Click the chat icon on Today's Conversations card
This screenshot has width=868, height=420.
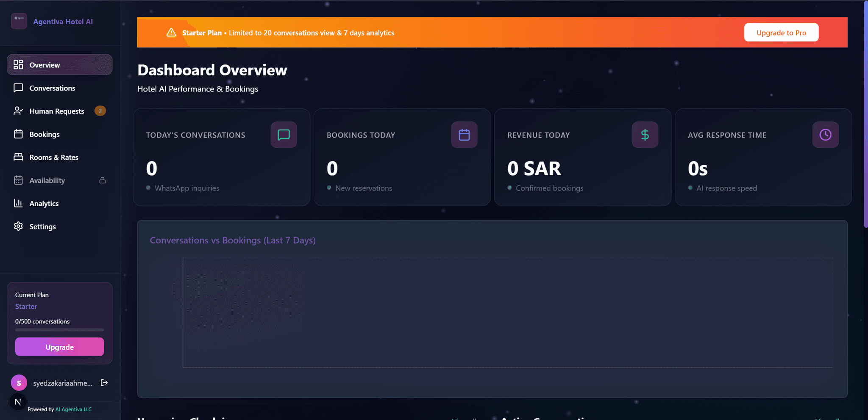point(284,135)
